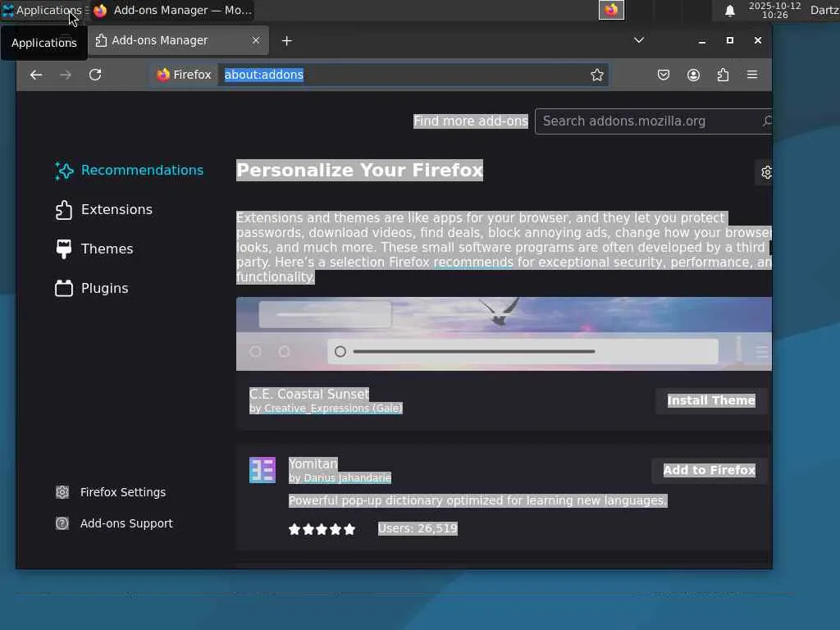Image resolution: width=840 pixels, height=630 pixels.
Task: Open a new tab with the plus button
Action: click(286, 41)
